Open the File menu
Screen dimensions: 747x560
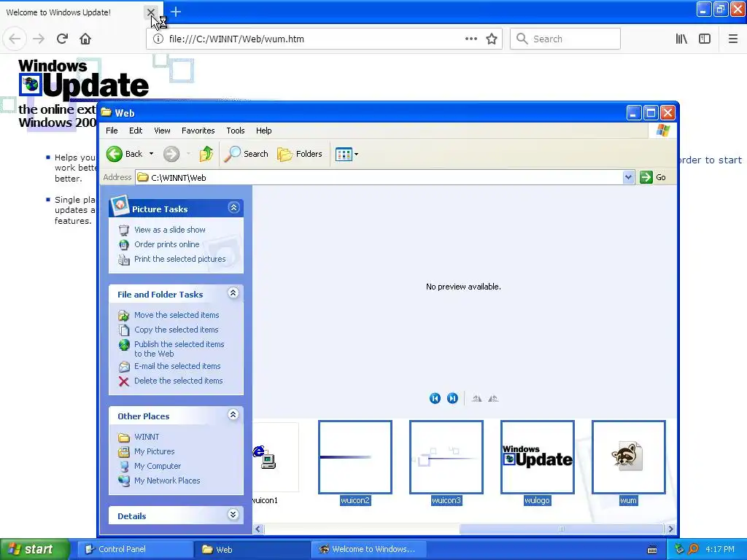click(112, 131)
